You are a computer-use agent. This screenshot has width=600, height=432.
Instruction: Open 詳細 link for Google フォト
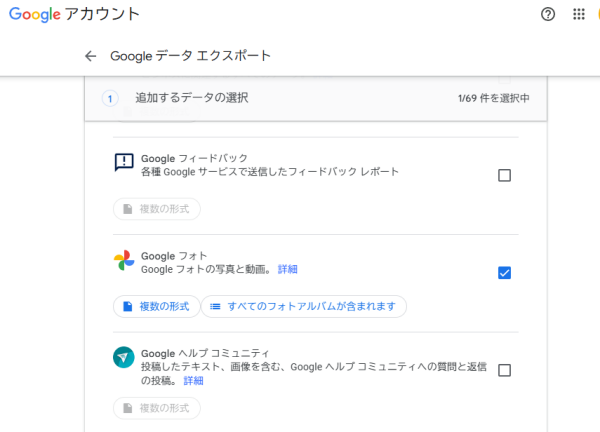pyautogui.click(x=287, y=269)
